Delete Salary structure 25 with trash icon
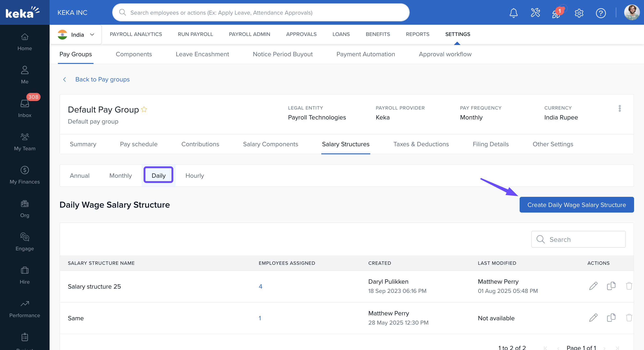 (x=629, y=286)
